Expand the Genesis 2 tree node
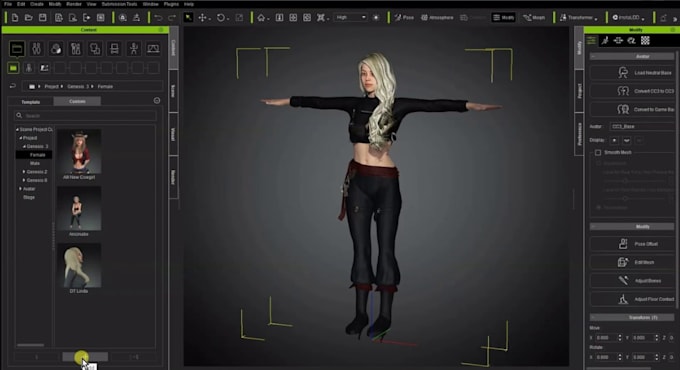Viewport: 680px width, 370px height. [x=24, y=172]
